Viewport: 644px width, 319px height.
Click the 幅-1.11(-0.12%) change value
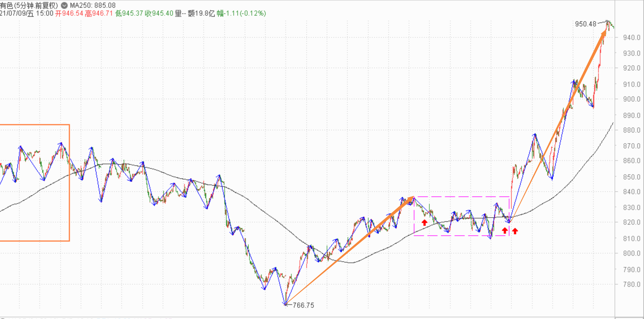[x=241, y=14]
